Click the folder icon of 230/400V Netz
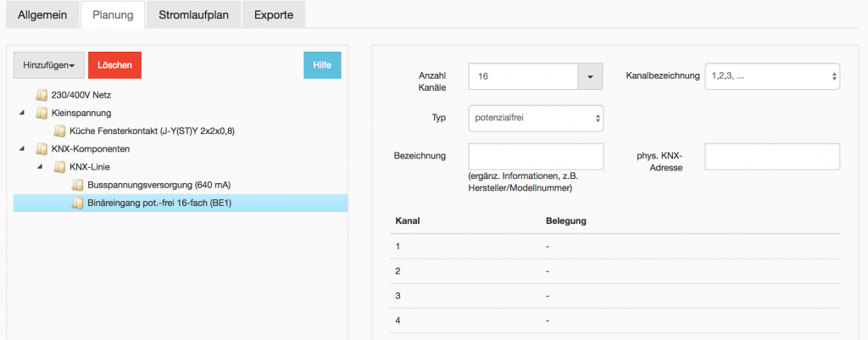The height and width of the screenshot is (340, 868). tap(41, 95)
